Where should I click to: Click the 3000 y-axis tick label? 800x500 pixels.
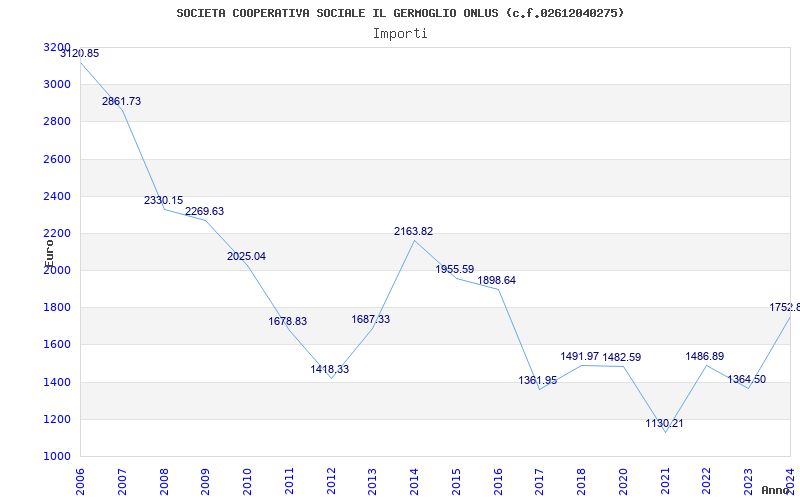pos(57,85)
